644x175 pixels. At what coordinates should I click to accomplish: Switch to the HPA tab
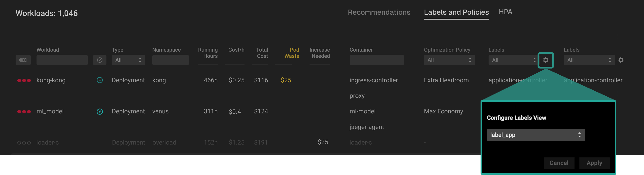tap(505, 12)
